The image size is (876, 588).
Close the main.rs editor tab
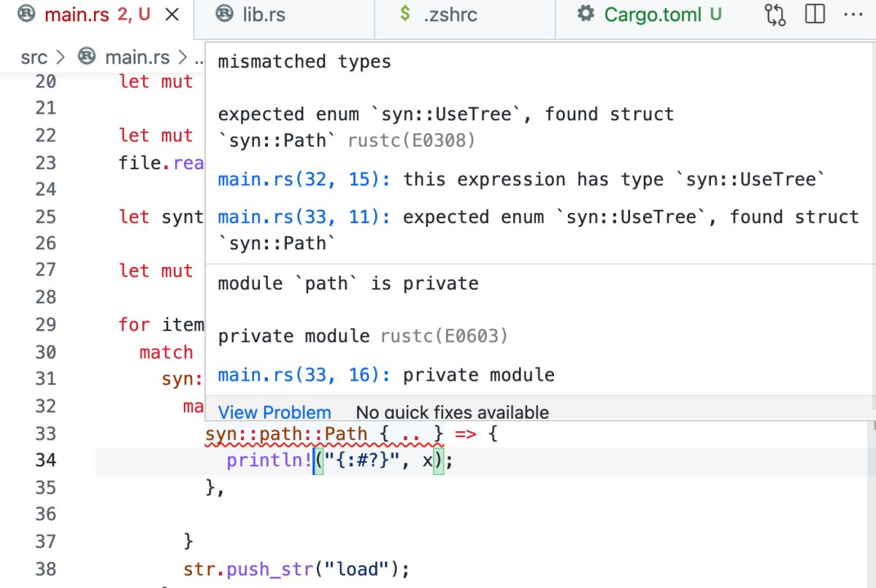[172, 15]
